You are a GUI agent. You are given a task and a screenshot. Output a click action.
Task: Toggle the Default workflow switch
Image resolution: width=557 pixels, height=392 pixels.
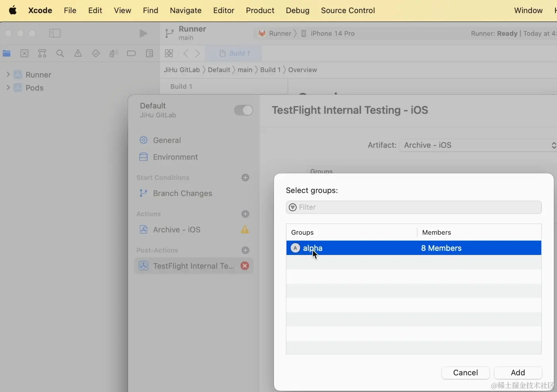coord(243,110)
